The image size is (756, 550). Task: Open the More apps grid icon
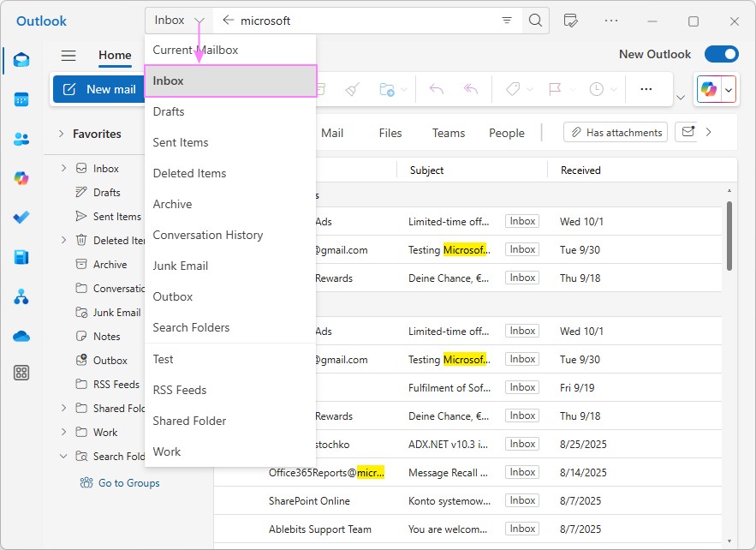point(21,373)
